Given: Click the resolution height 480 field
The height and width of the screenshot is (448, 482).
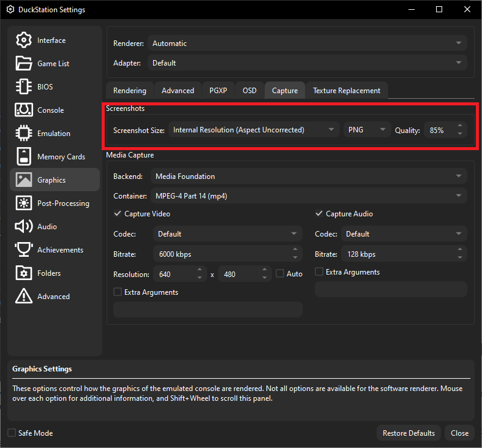Looking at the screenshot, I should pyautogui.click(x=245, y=274).
